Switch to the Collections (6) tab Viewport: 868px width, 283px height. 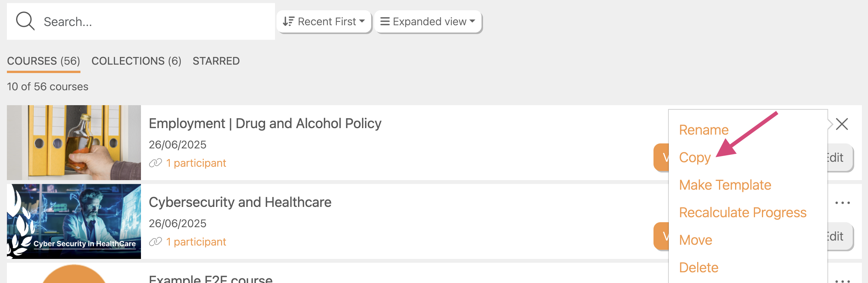click(136, 61)
